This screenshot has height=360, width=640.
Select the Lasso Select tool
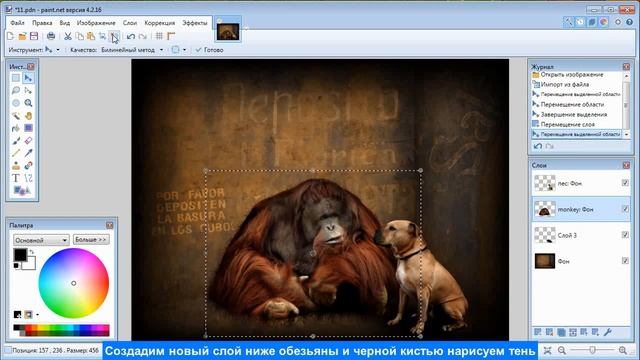pyautogui.click(x=16, y=91)
